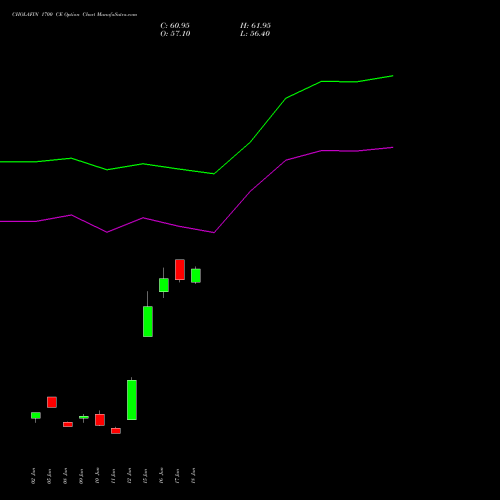Click the lowest red candle at 11 Jun
The height and width of the screenshot is (500, 500).
click(116, 431)
